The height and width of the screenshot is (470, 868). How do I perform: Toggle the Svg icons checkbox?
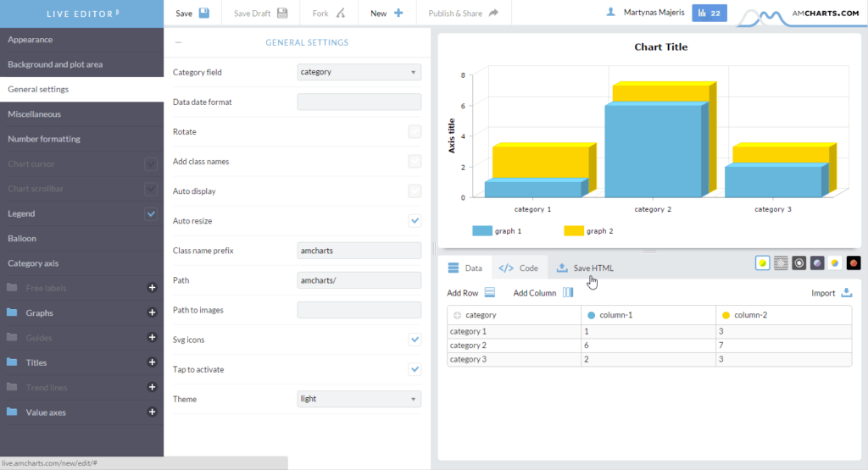(x=415, y=340)
